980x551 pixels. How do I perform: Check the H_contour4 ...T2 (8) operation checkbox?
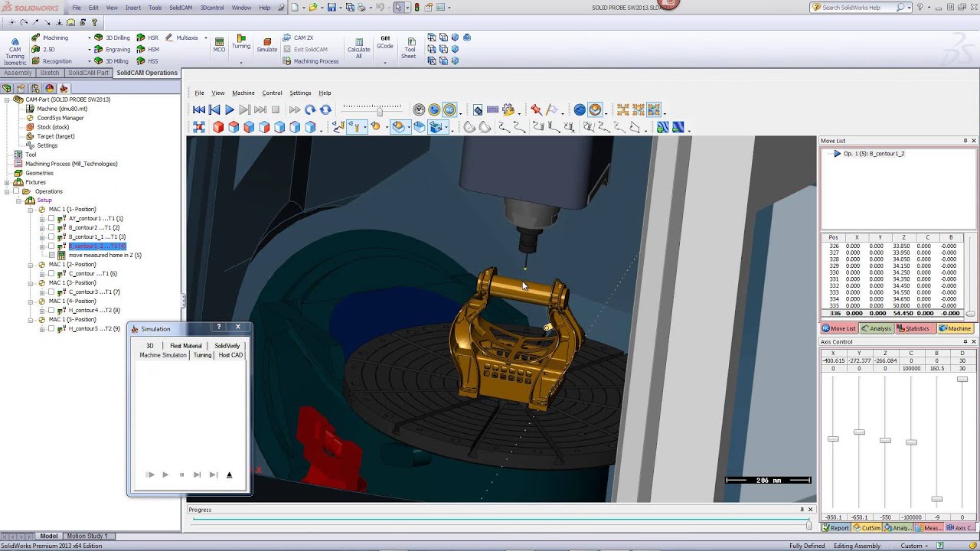pos(51,310)
